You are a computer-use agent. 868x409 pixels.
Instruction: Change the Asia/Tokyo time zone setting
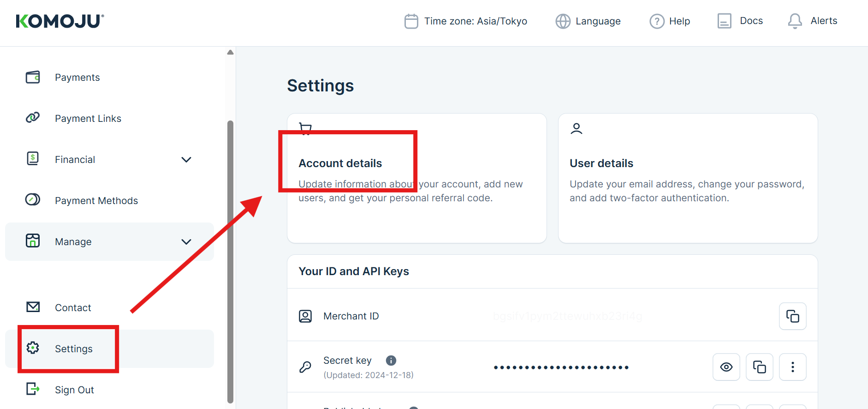466,21
